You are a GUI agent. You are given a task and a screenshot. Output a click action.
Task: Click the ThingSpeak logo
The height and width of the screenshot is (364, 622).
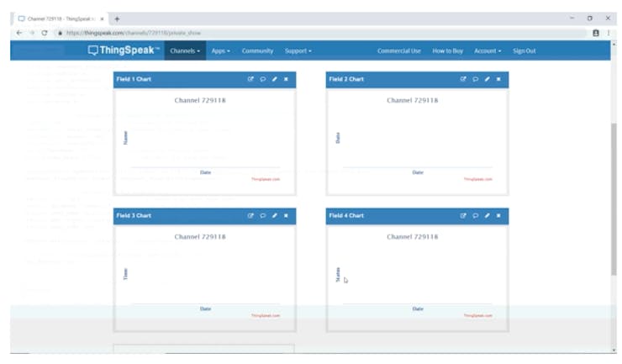(124, 50)
